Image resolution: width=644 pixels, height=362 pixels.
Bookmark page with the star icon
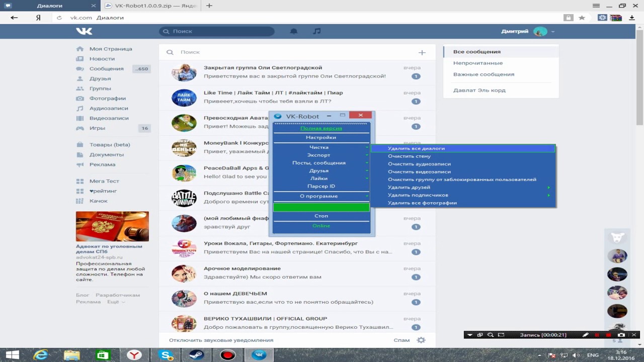pos(582,18)
